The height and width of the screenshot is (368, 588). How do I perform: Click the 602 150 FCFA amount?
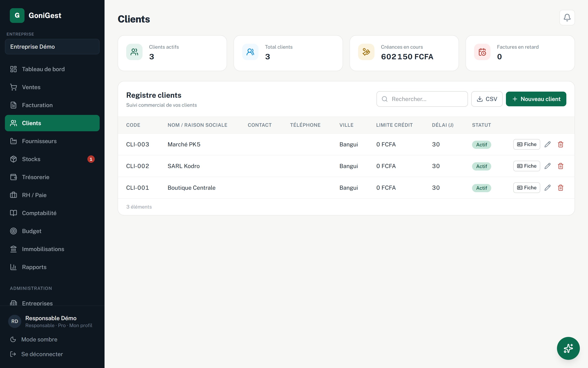point(407,57)
